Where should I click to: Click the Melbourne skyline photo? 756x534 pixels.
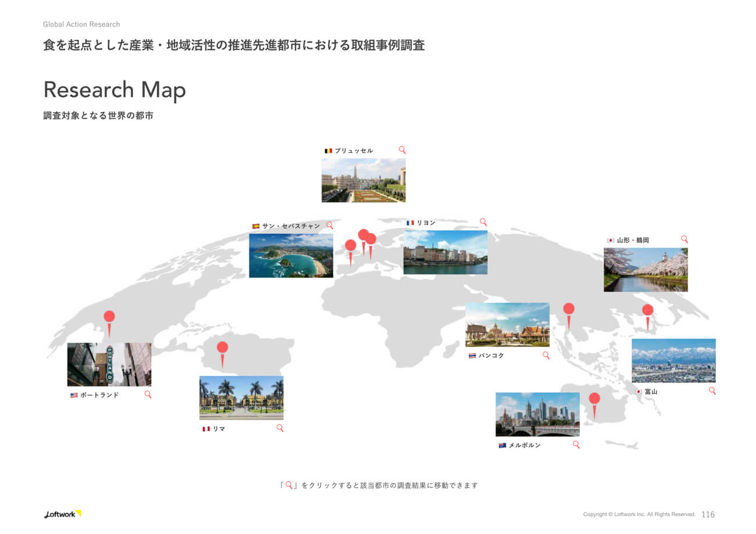pyautogui.click(x=537, y=414)
